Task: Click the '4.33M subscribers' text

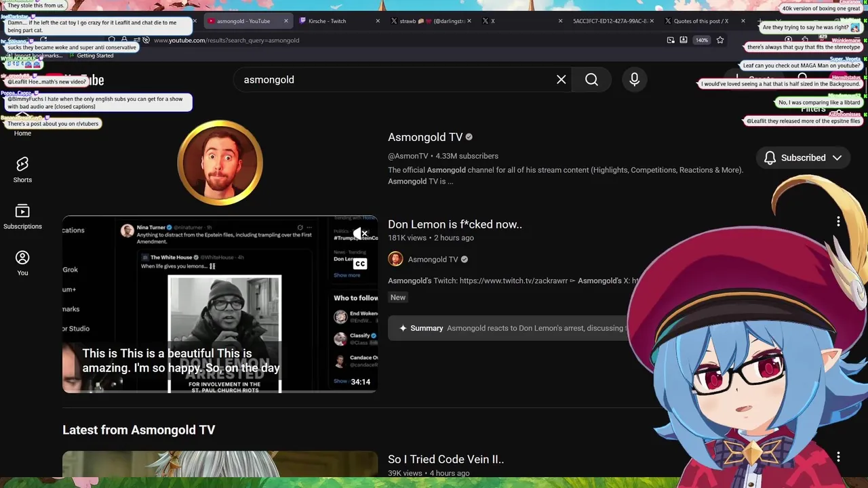Action: click(467, 156)
